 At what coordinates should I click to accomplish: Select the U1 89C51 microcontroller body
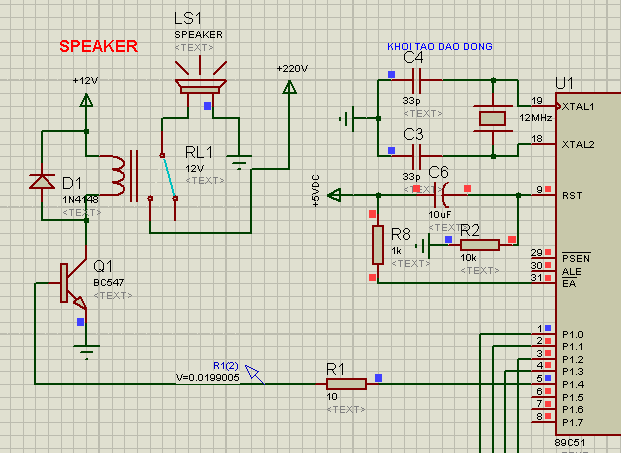588,265
